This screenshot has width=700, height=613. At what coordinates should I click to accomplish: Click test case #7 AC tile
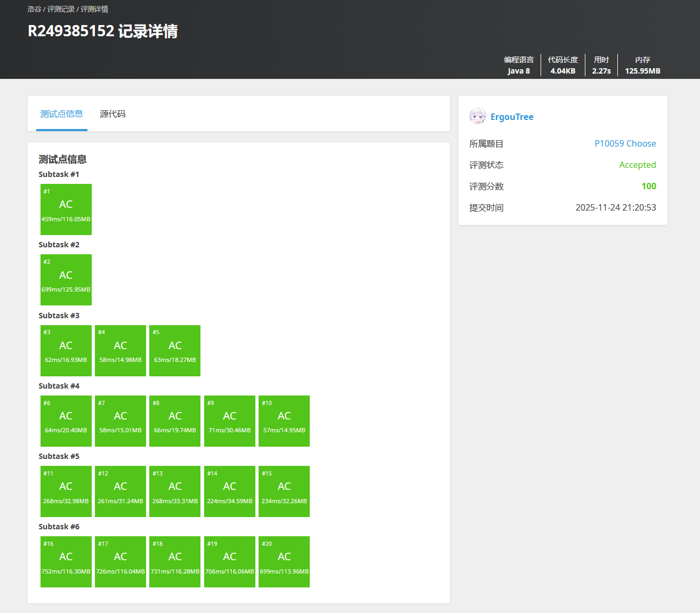click(120, 421)
